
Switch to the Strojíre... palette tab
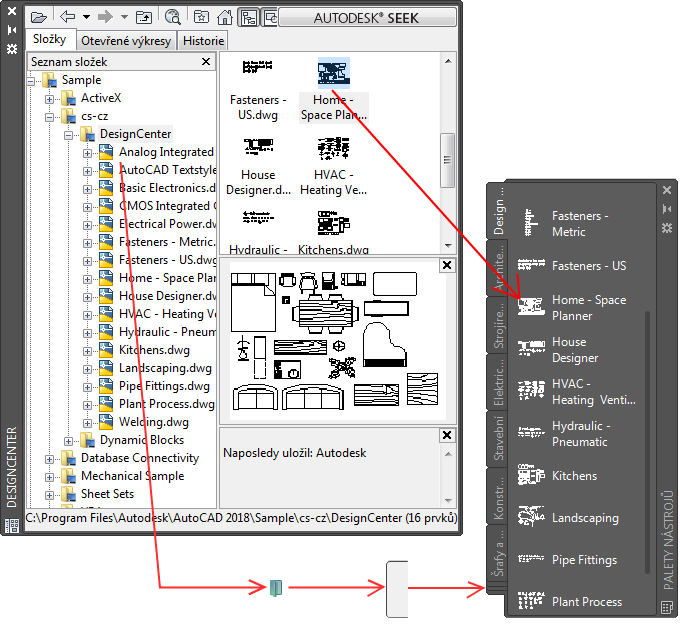(x=498, y=325)
